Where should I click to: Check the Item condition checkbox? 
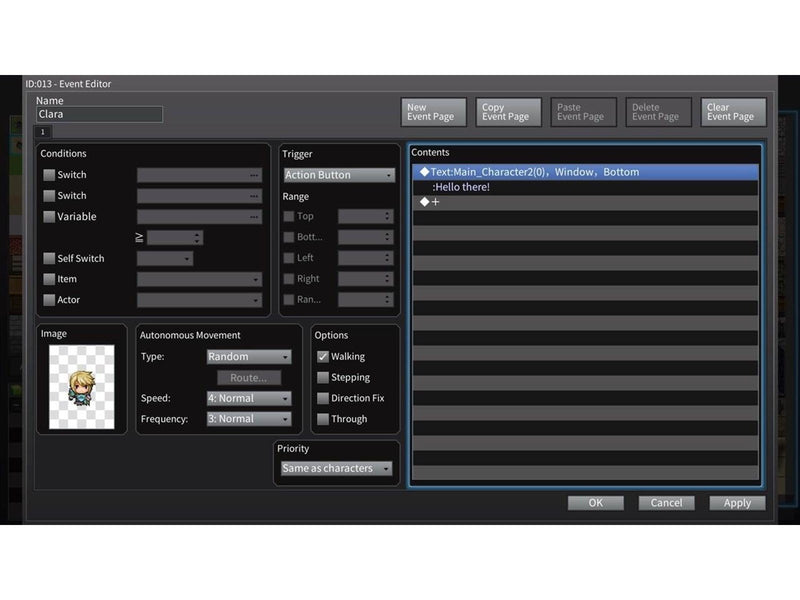(x=49, y=279)
